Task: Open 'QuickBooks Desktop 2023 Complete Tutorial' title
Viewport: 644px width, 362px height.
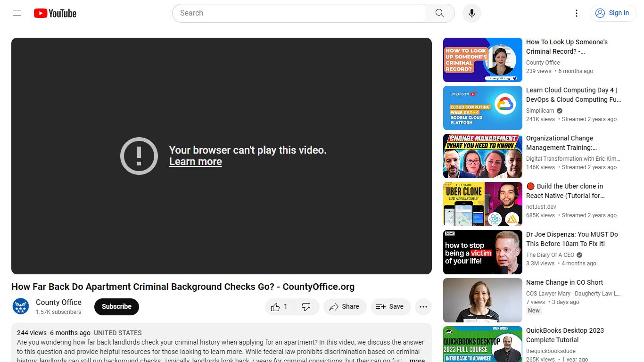Action: (x=565, y=335)
